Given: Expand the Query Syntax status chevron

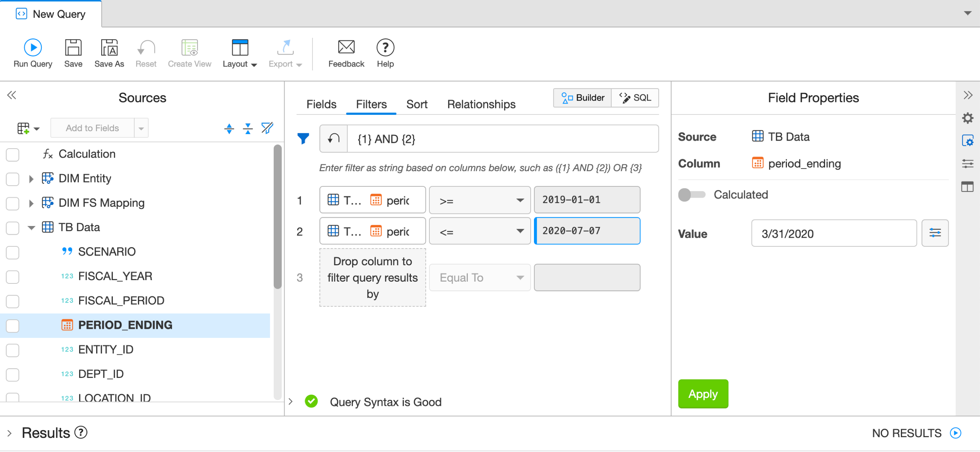Looking at the screenshot, I should tap(291, 401).
